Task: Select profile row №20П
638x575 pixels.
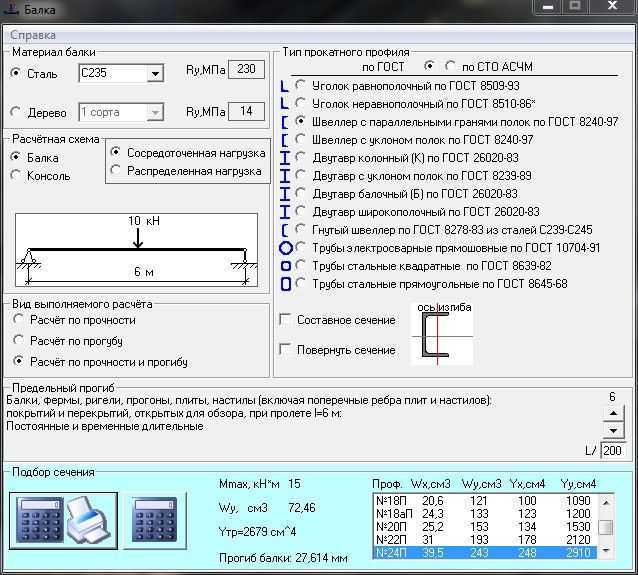Action: pos(485,527)
